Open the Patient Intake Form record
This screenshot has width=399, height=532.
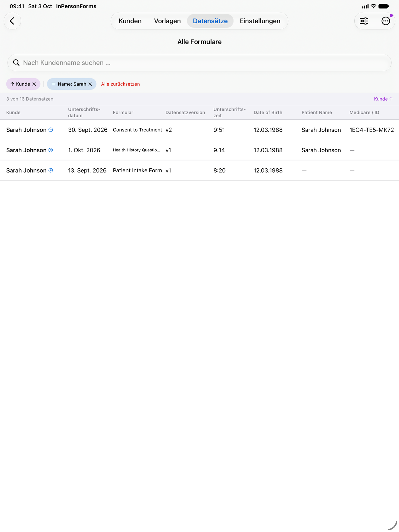point(138,170)
